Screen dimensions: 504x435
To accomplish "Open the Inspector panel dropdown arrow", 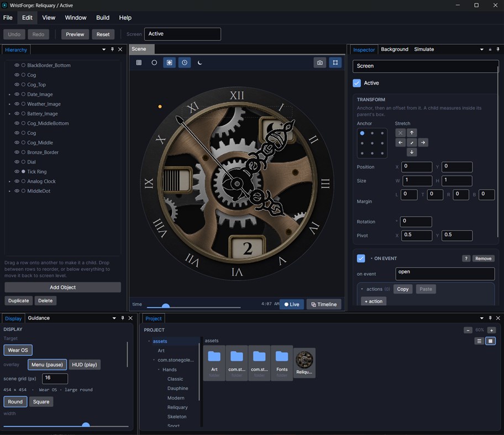I will pyautogui.click(x=481, y=50).
